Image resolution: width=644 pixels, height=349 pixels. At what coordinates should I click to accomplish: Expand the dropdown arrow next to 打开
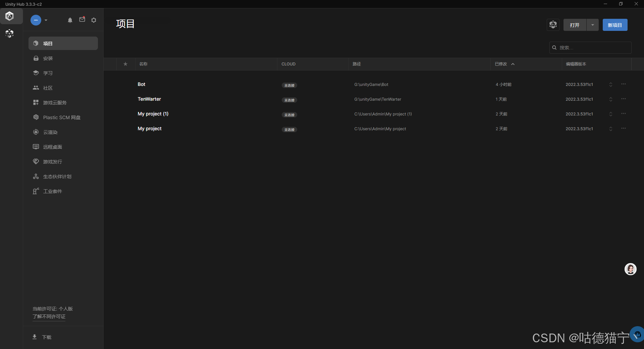(x=593, y=25)
